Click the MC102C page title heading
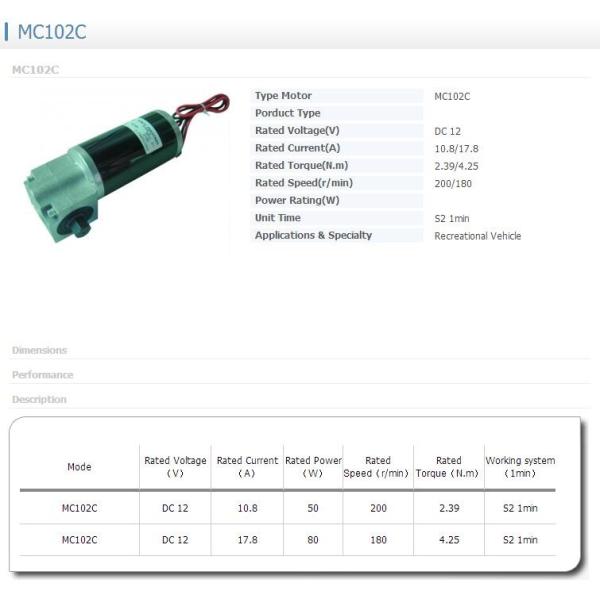This screenshot has width=600, height=600. [52, 32]
